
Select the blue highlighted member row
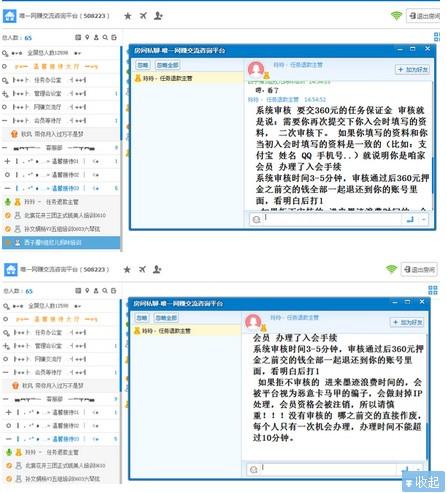click(61, 243)
